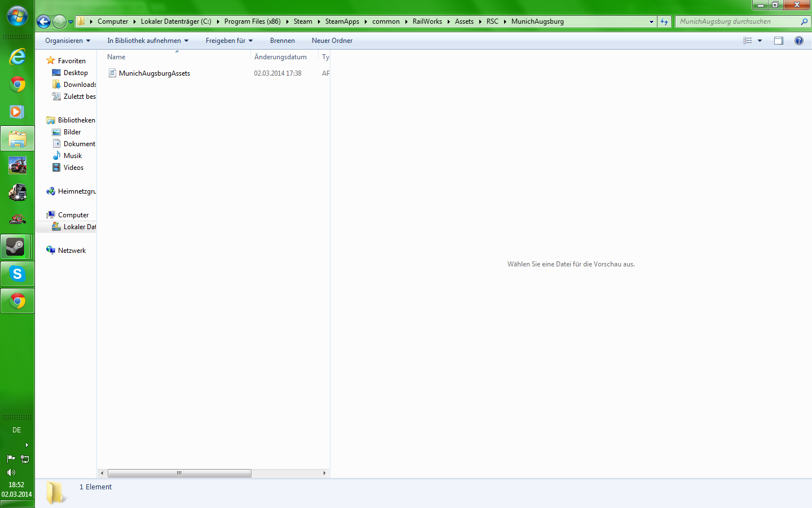This screenshot has width=812, height=508.
Task: Click the search magnifier icon
Action: tap(804, 21)
